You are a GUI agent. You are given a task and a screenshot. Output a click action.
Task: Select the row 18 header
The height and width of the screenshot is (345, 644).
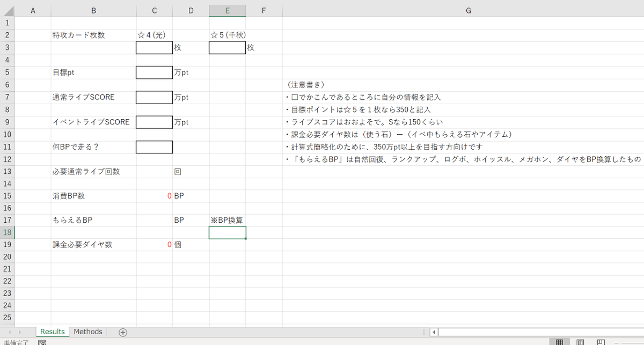(8, 232)
